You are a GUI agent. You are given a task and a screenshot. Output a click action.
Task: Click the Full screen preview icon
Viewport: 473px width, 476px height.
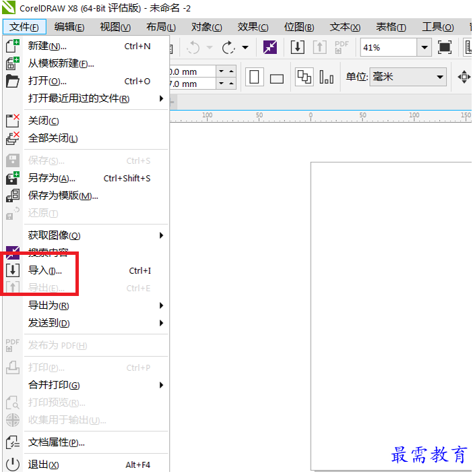[x=445, y=47]
